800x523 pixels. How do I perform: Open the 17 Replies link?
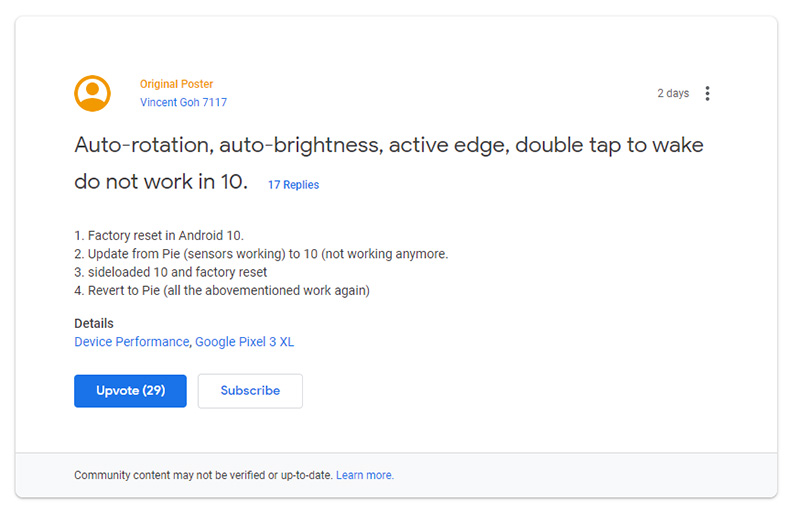point(293,185)
